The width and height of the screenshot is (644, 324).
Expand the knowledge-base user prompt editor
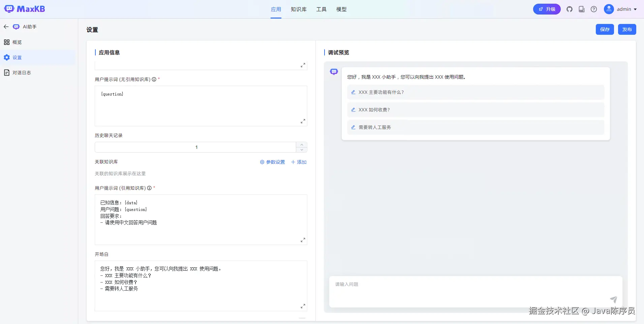303,240
